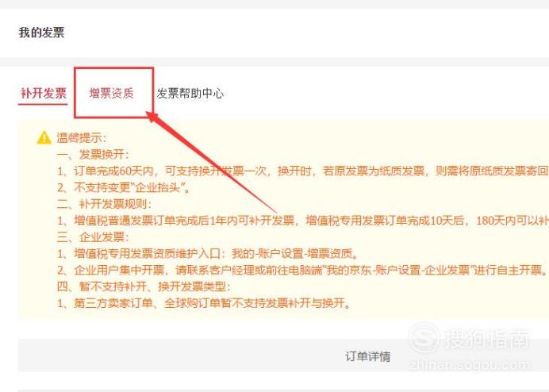Viewport: 549px width, 392px height.
Task: Click the 不支持变更"企业抬头" notice line
Action: [x=124, y=187]
